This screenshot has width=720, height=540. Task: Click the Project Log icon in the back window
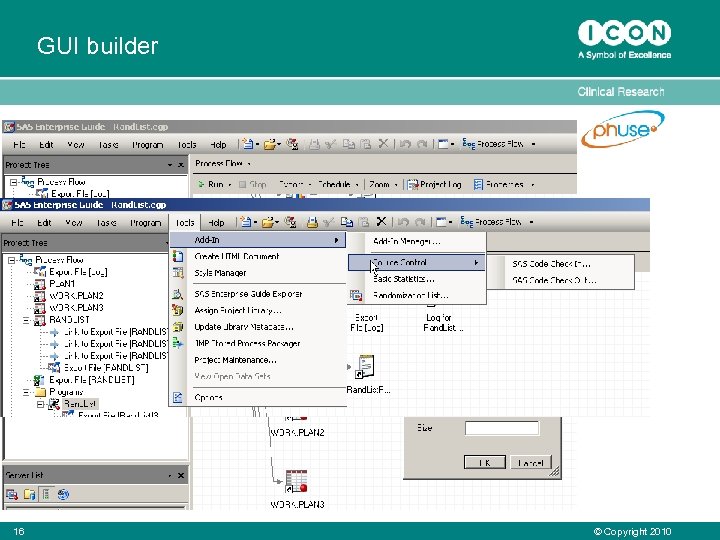[413, 185]
